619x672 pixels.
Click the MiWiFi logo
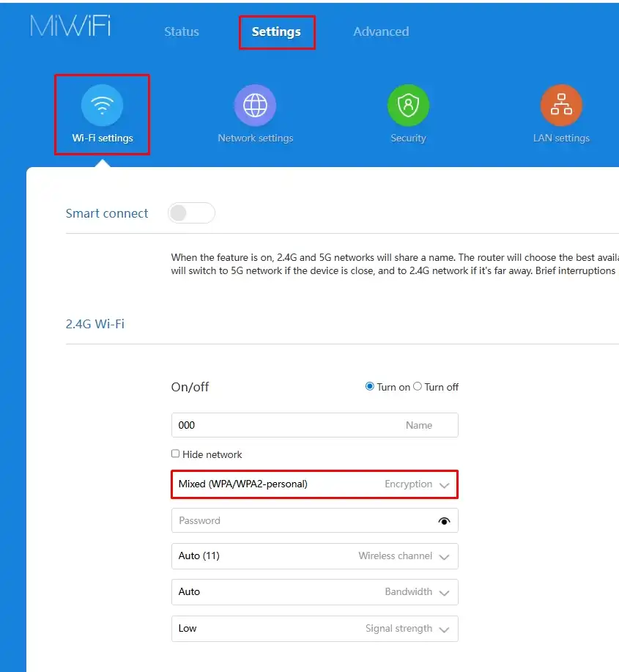(x=70, y=26)
